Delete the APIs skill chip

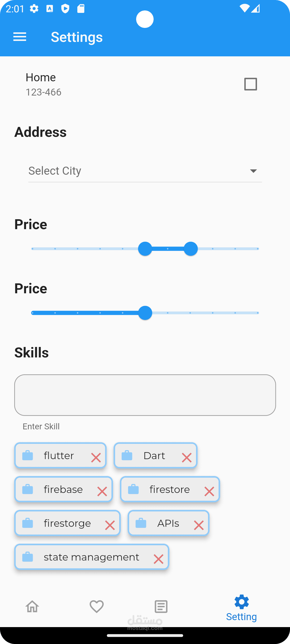click(199, 525)
